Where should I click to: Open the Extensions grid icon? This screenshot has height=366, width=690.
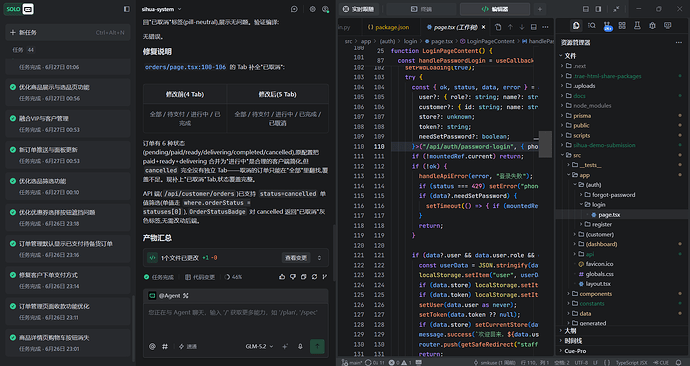click(622, 26)
